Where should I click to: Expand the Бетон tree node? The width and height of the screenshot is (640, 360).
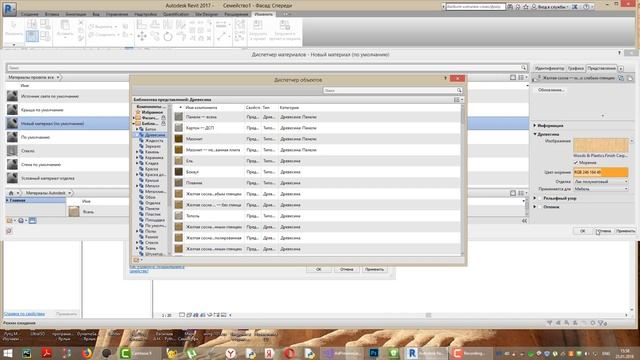pos(137,129)
